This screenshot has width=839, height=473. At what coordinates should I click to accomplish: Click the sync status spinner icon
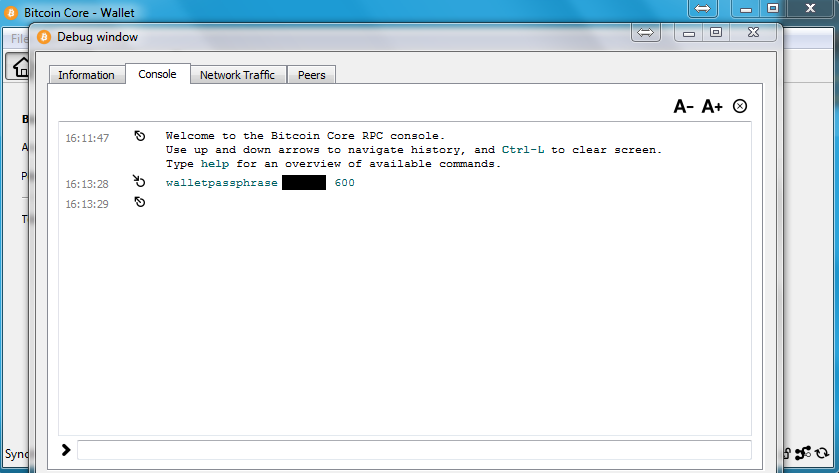(822, 454)
